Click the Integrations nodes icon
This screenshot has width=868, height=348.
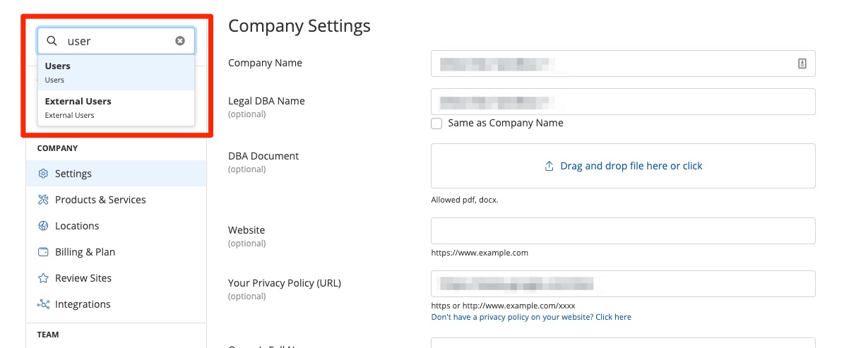tap(43, 304)
